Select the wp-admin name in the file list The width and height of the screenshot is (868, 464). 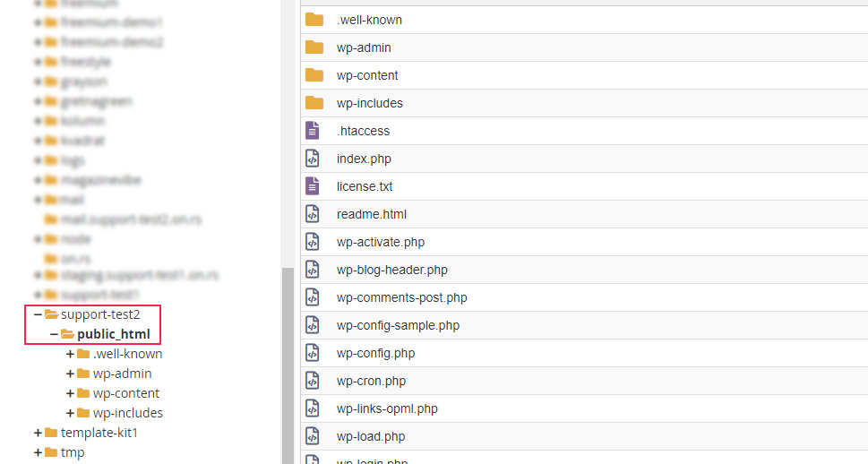(x=364, y=47)
